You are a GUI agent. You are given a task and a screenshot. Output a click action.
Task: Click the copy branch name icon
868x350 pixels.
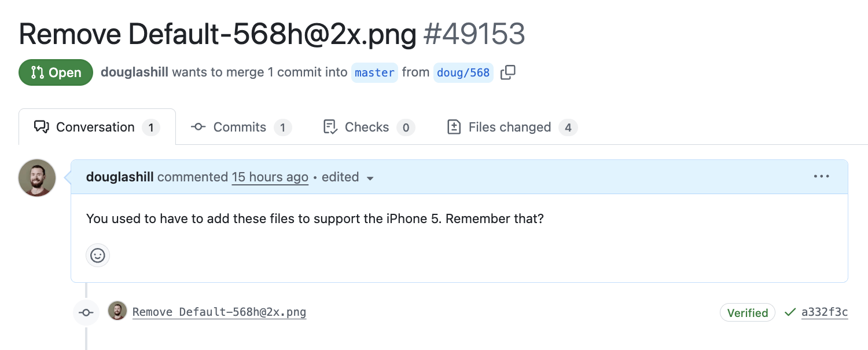point(508,72)
